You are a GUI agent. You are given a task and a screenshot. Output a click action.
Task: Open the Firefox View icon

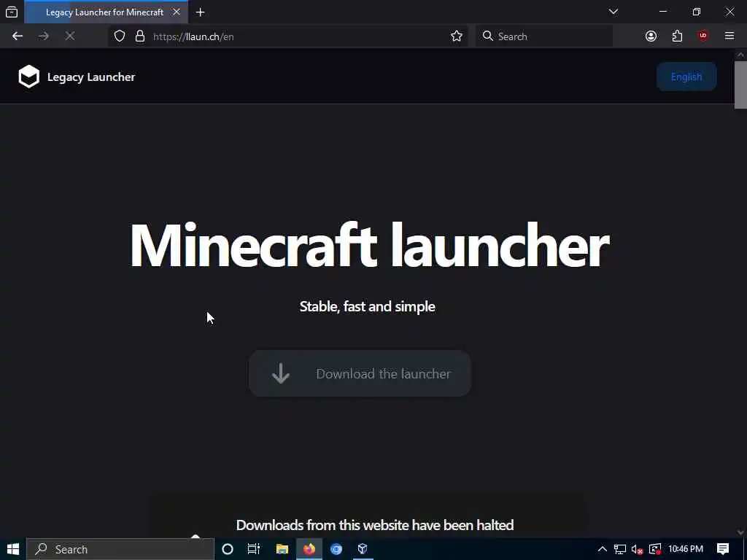(x=12, y=12)
